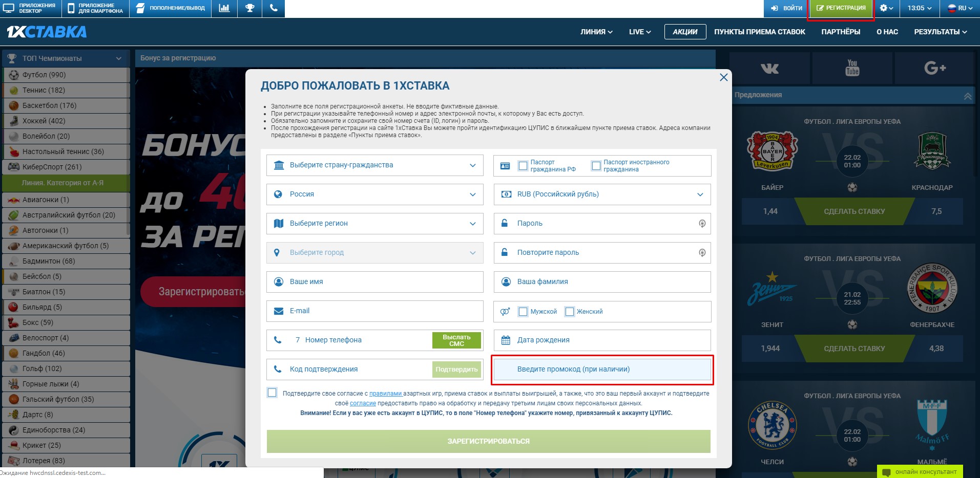
Task: Open согласие link in agreement
Action: pos(363,403)
